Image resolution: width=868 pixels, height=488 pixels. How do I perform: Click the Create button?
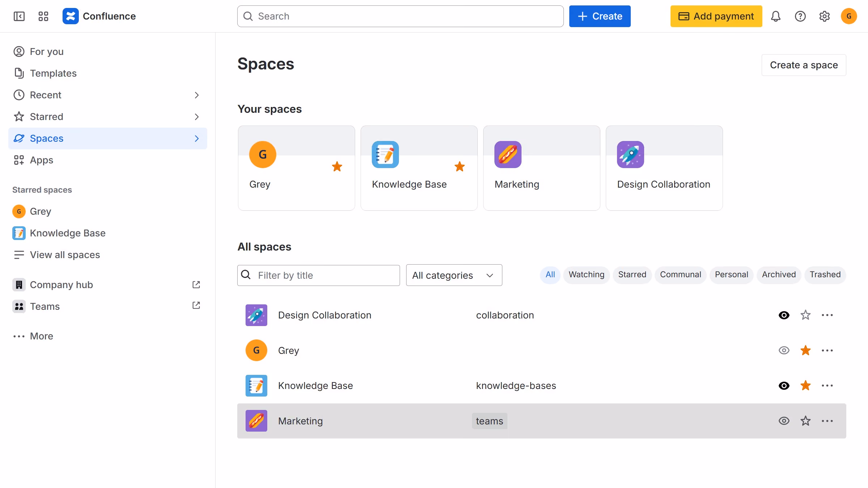coord(600,16)
